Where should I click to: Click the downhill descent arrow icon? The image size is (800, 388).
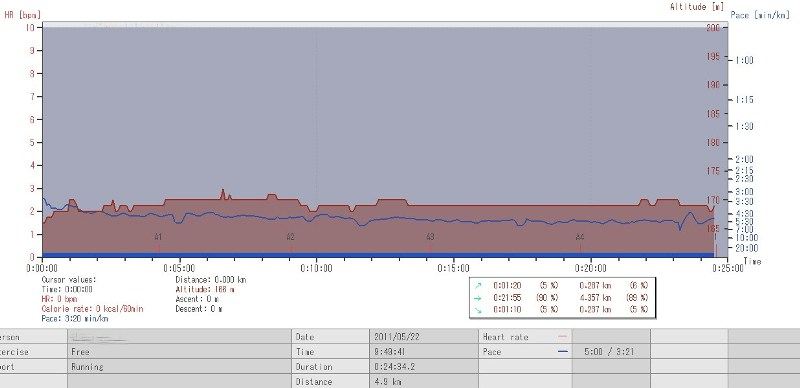478,309
